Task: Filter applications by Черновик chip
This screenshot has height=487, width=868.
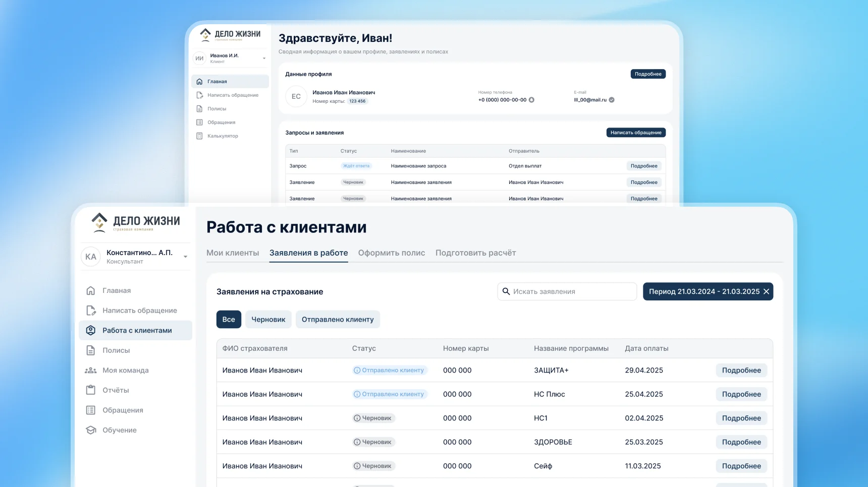Action: 268,320
